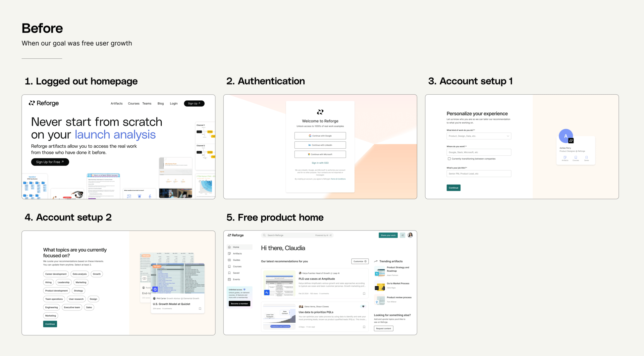Click the AI sparkle button beside Share your work

[x=402, y=235]
